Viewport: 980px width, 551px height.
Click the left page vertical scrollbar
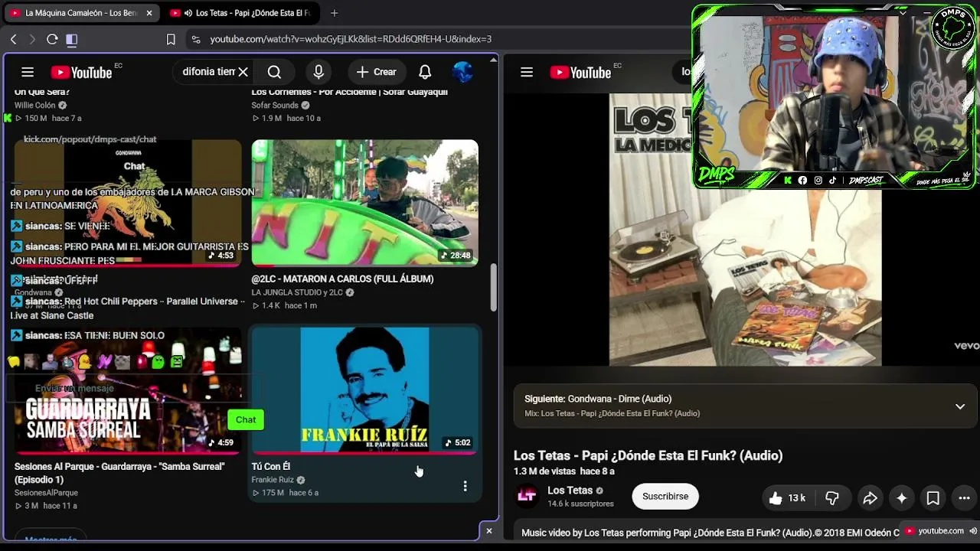(494, 288)
